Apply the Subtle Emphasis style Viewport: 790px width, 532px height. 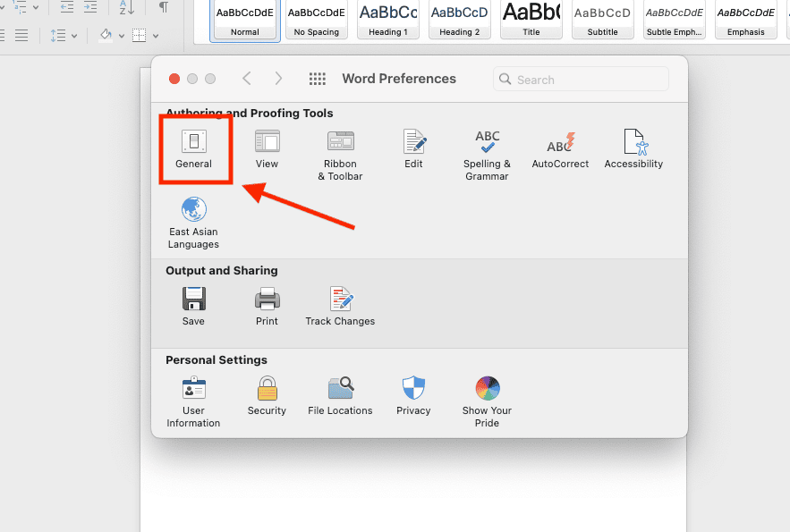674,21
